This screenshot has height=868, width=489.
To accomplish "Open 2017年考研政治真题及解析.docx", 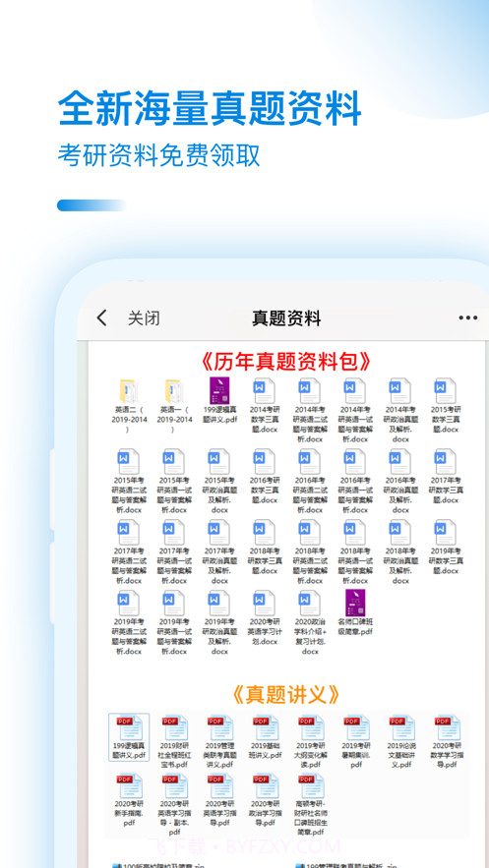I will tap(219, 552).
